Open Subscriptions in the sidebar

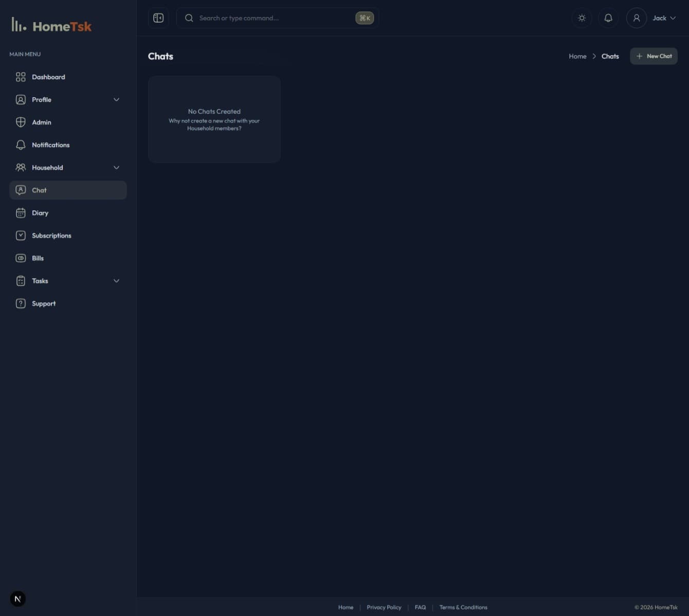point(51,235)
